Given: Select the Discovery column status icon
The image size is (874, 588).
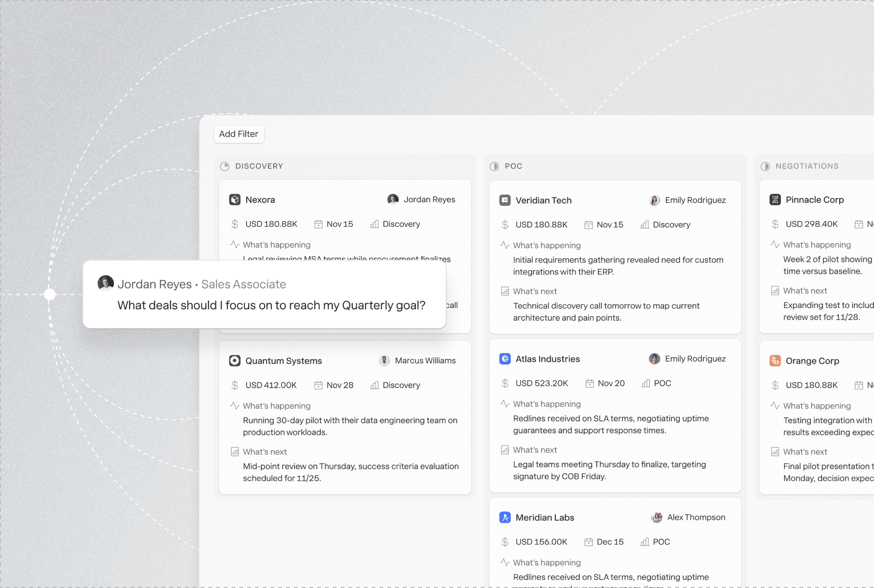Looking at the screenshot, I should click(224, 166).
